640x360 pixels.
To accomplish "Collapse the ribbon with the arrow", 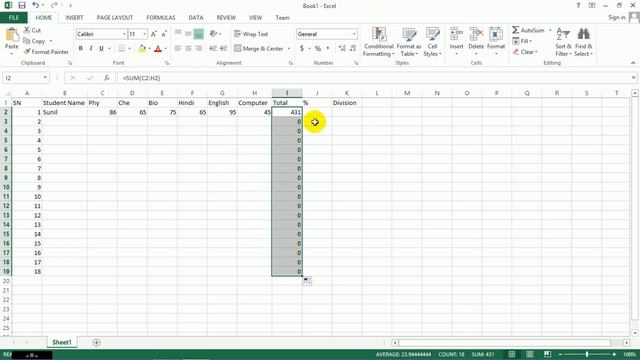I will pyautogui.click(x=633, y=63).
